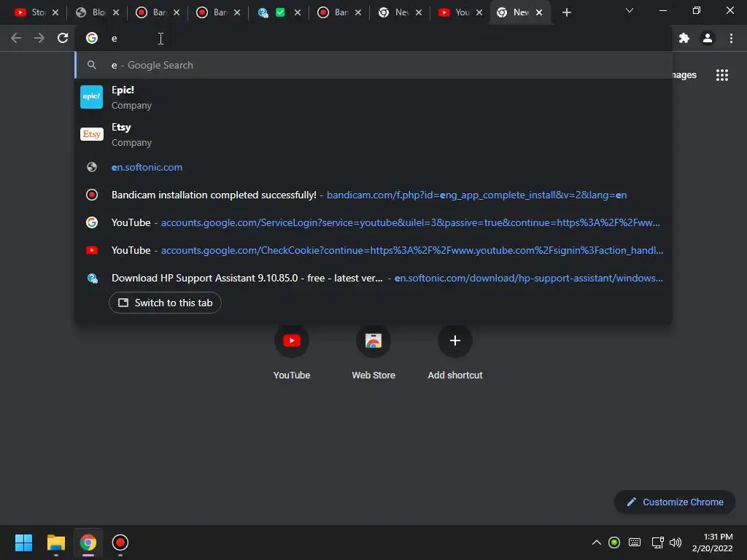Open the volume speaker tray icon

click(676, 542)
